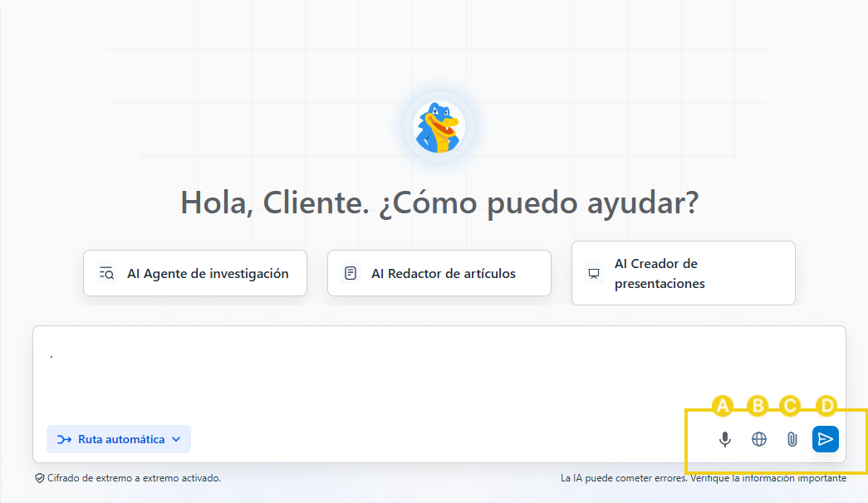Attach a file with the paperclip icon

pos(792,439)
